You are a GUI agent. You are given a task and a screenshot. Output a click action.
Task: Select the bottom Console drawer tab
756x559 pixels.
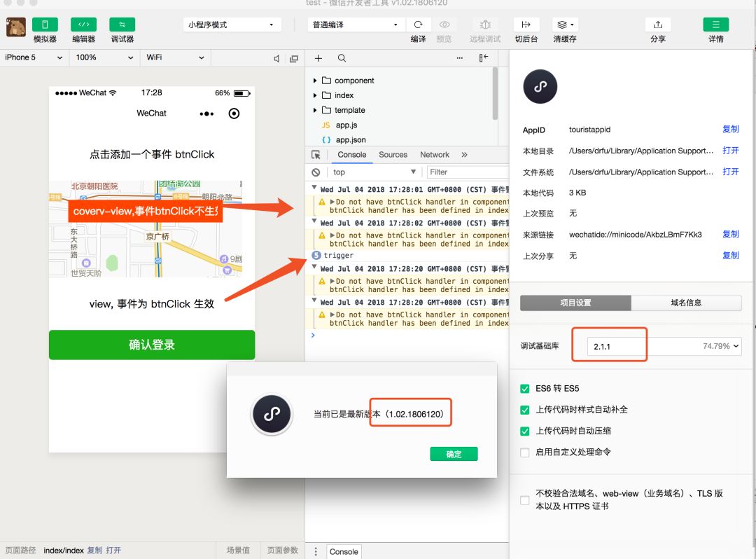[x=344, y=552]
